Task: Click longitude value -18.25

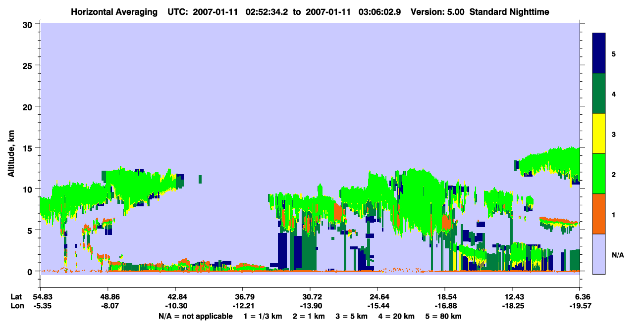Action: (512, 306)
